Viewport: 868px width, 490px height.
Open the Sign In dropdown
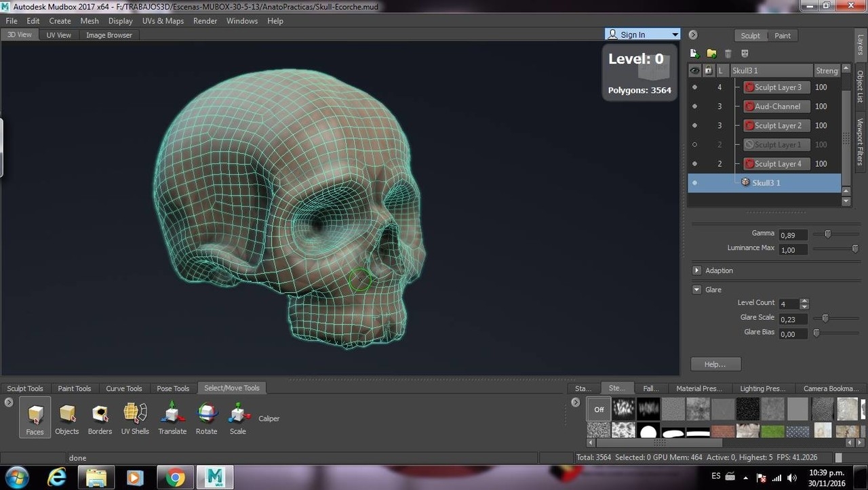tap(675, 35)
